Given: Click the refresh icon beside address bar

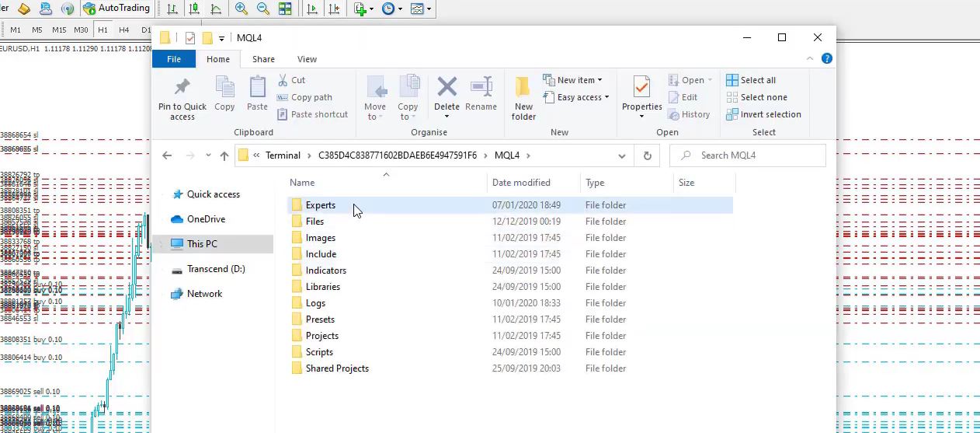Looking at the screenshot, I should tap(647, 155).
